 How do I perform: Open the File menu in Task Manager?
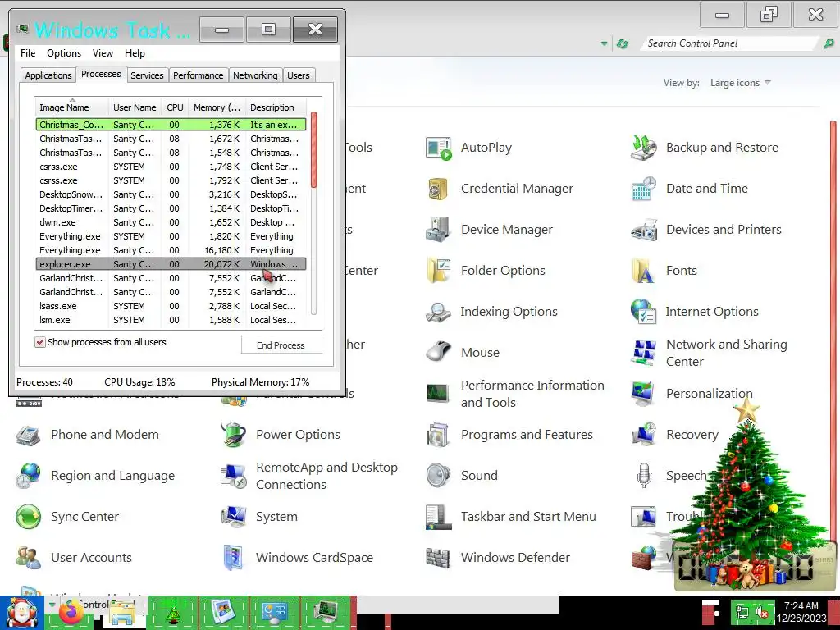[28, 53]
